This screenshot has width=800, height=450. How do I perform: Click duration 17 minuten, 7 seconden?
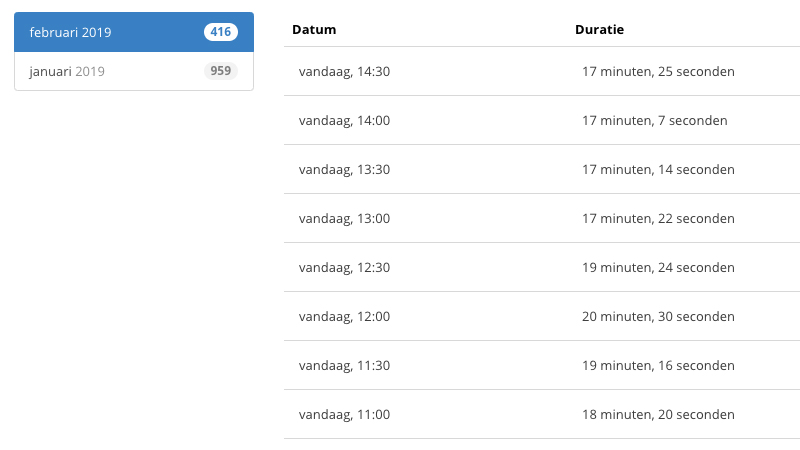click(x=655, y=120)
